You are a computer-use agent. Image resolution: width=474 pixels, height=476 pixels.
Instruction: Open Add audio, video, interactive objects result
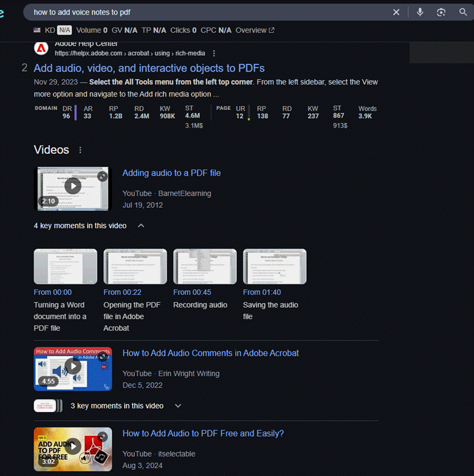(x=149, y=68)
